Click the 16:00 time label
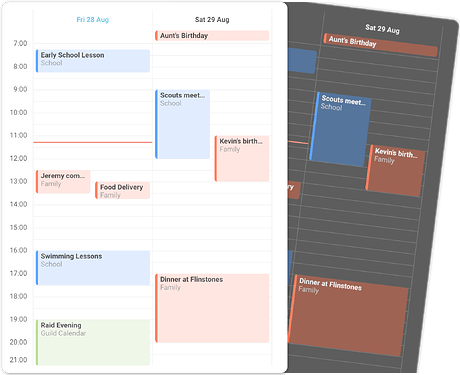 (x=19, y=250)
